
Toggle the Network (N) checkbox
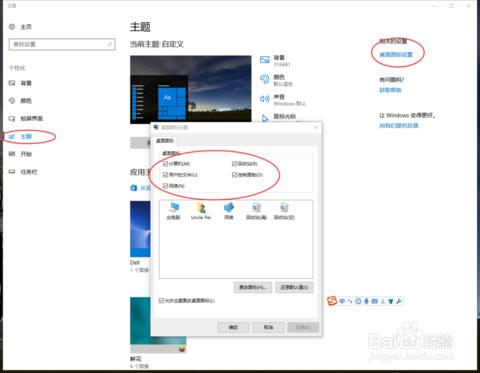[x=165, y=186]
